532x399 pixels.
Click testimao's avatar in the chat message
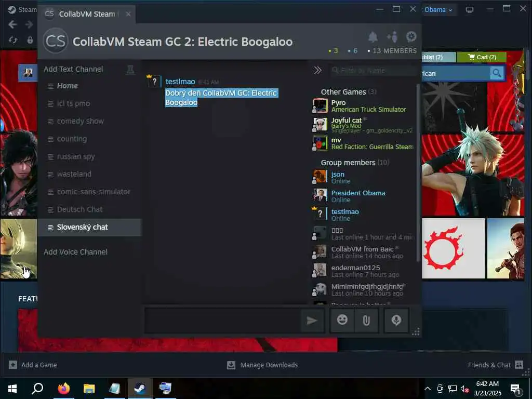[x=154, y=82]
